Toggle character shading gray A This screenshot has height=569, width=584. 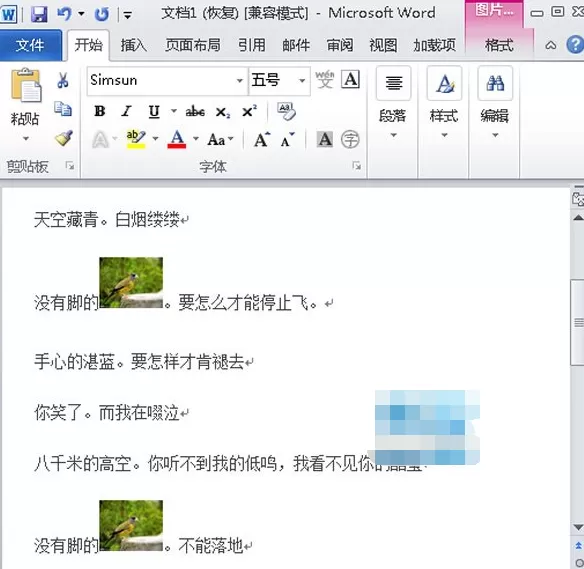pos(325,139)
